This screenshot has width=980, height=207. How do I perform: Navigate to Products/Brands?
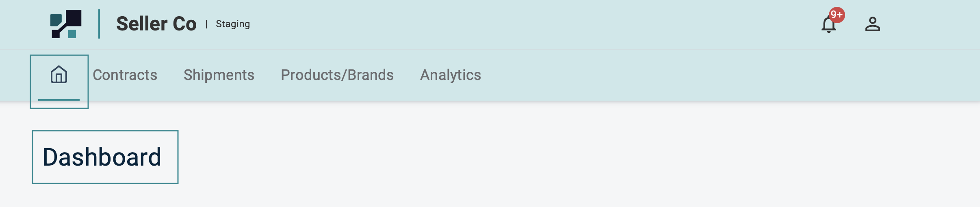[x=337, y=75]
